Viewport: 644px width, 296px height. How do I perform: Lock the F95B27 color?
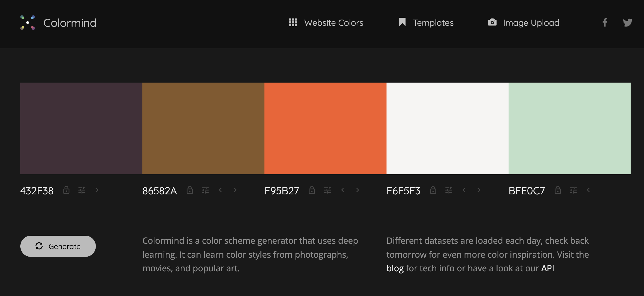point(312,190)
